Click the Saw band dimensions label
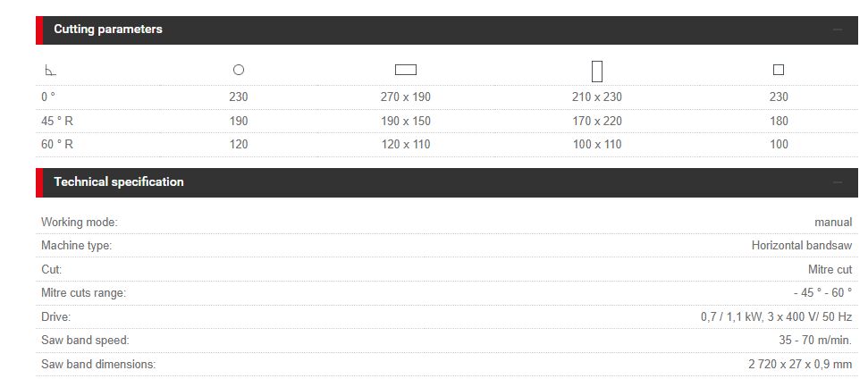 point(98,364)
